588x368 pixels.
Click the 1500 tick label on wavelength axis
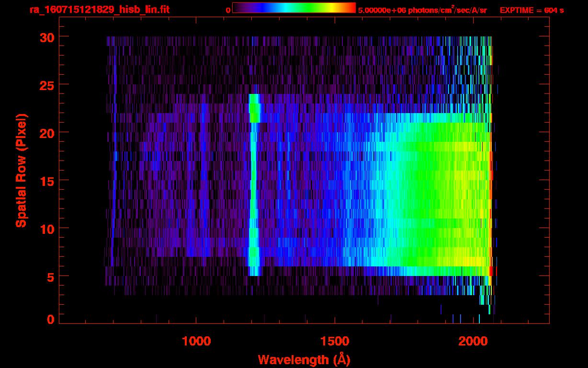click(335, 341)
